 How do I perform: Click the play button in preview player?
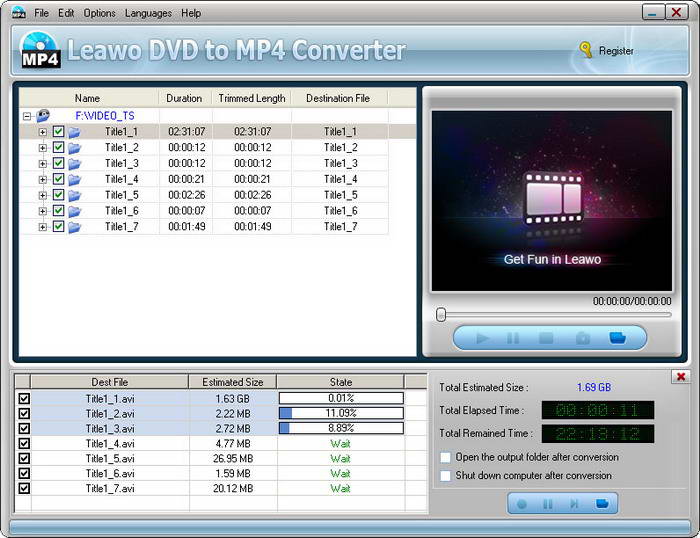tap(482, 338)
